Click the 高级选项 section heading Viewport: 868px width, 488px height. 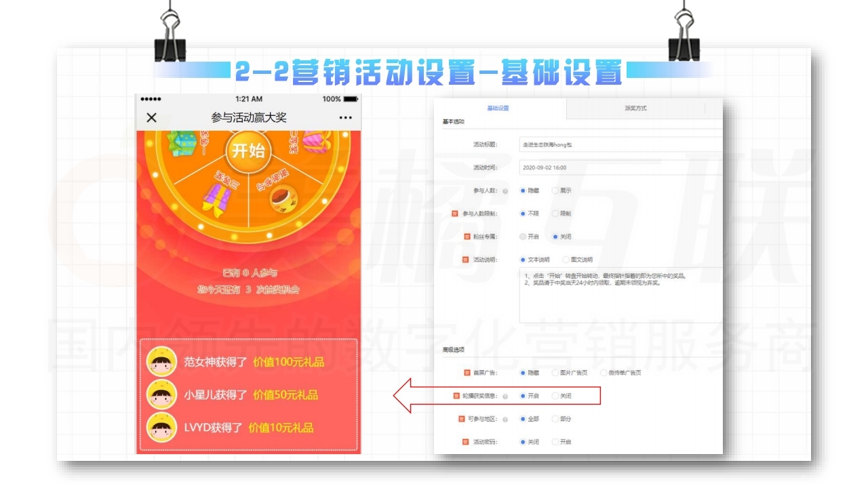click(x=452, y=350)
